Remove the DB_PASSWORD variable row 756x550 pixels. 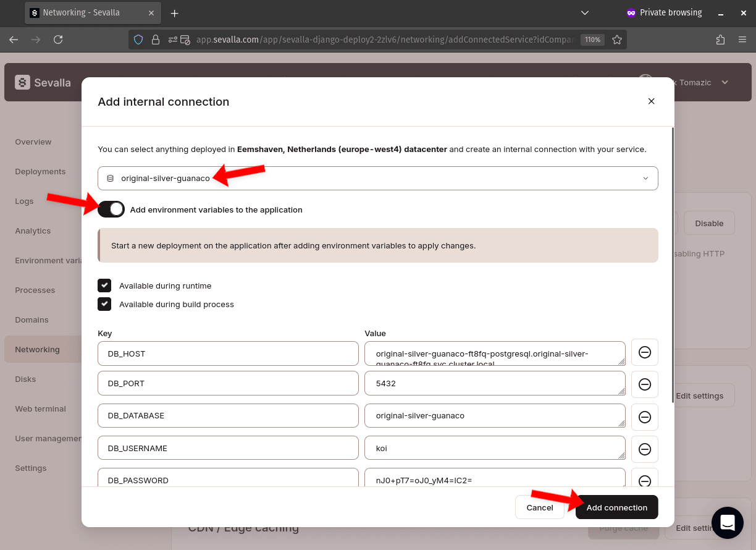coord(644,481)
